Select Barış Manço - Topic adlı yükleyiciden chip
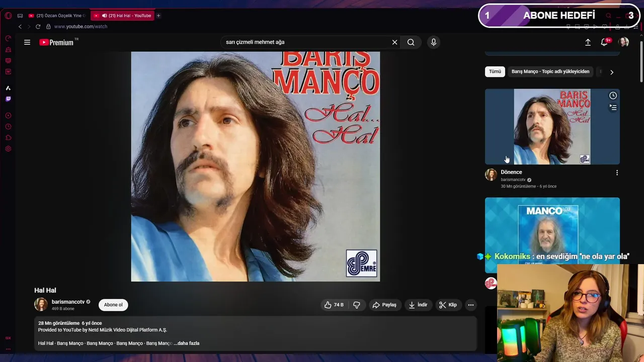 coord(550,71)
